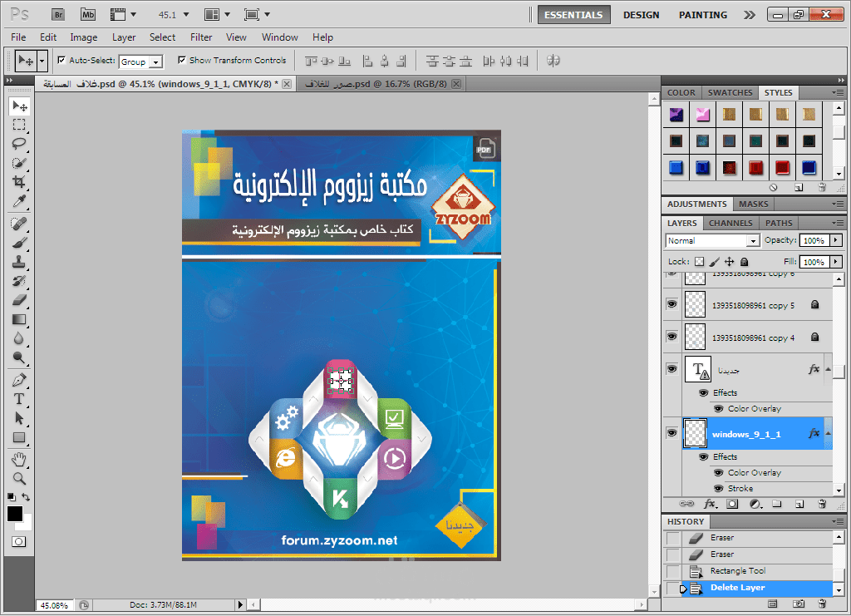The image size is (851, 616).
Task: Switch to the Channels tab
Action: click(x=730, y=223)
